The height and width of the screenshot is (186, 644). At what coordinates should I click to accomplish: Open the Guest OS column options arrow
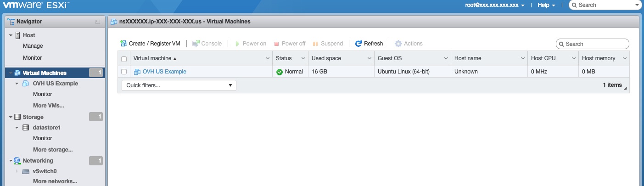coord(446,58)
